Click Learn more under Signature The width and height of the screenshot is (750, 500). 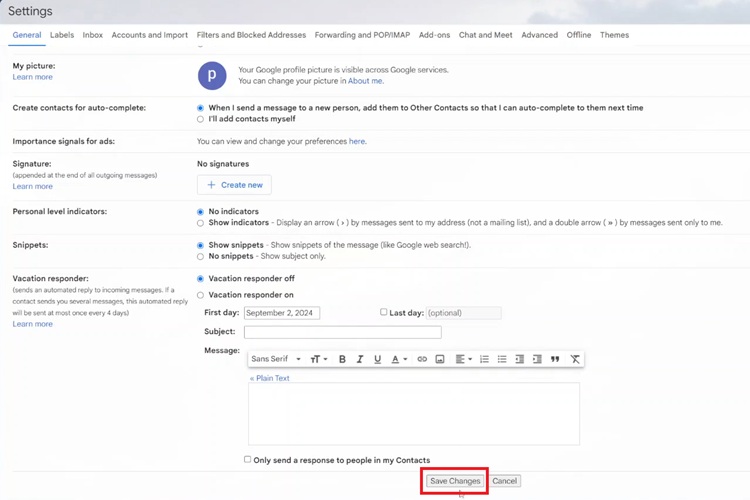[33, 186]
